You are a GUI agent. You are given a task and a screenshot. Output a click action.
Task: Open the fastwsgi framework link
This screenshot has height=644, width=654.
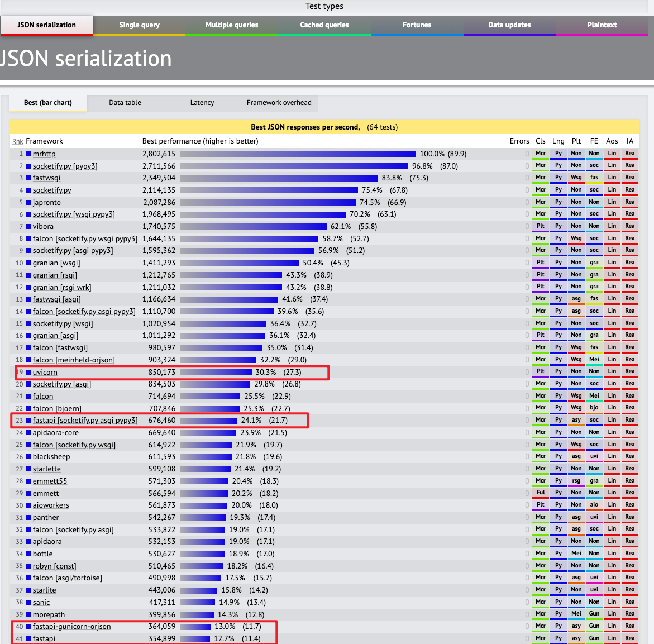(x=47, y=178)
